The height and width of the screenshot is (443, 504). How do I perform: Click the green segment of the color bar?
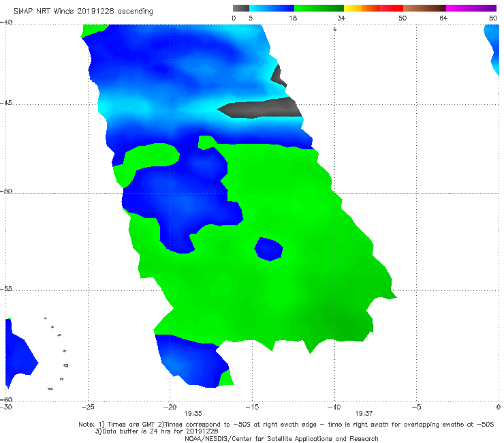[x=319, y=8]
